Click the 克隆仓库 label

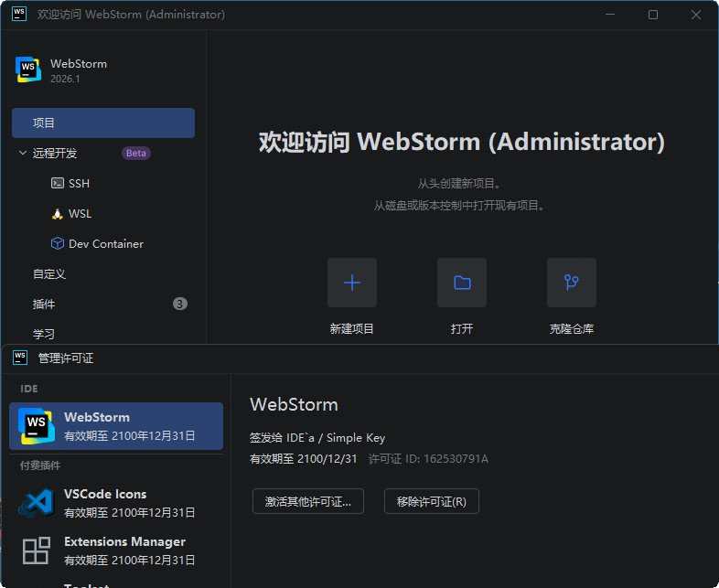pyautogui.click(x=572, y=328)
